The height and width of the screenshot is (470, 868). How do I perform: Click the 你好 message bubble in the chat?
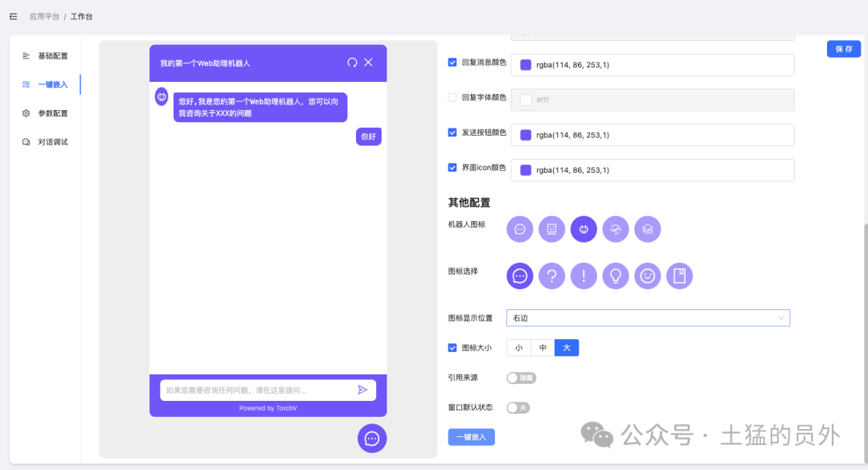coord(369,137)
